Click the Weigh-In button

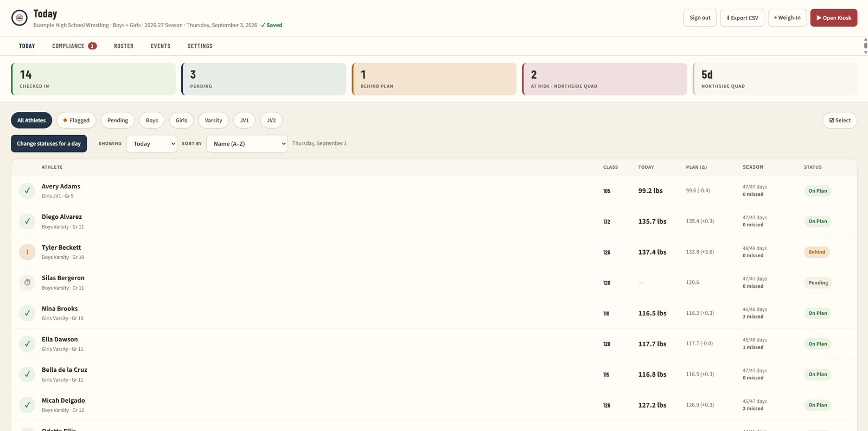[787, 18]
